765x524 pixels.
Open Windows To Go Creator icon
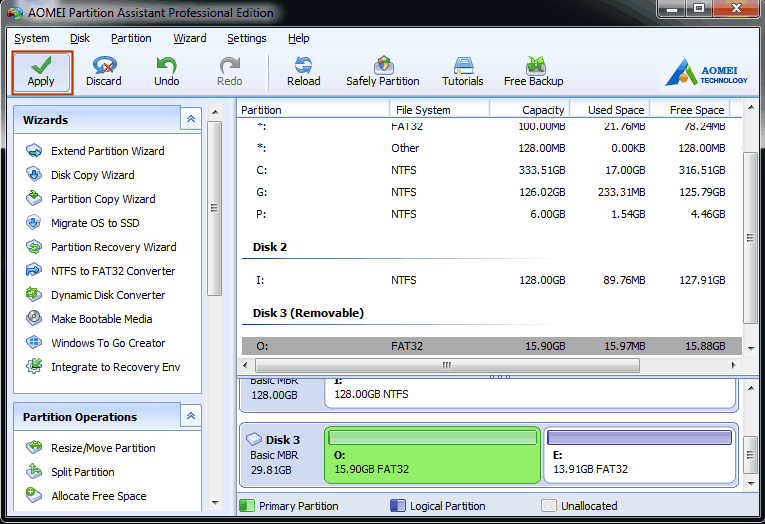(34, 343)
